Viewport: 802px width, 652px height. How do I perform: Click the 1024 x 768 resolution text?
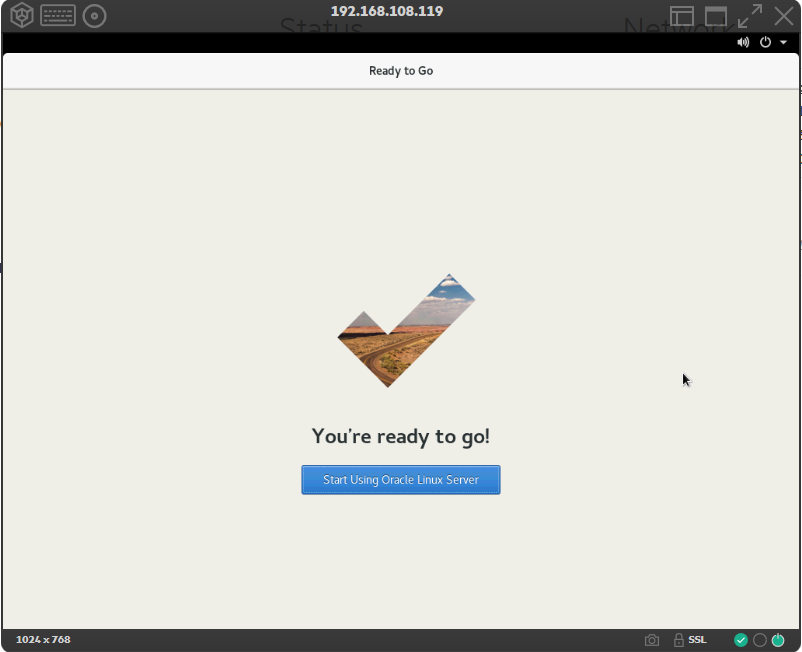tap(43, 640)
